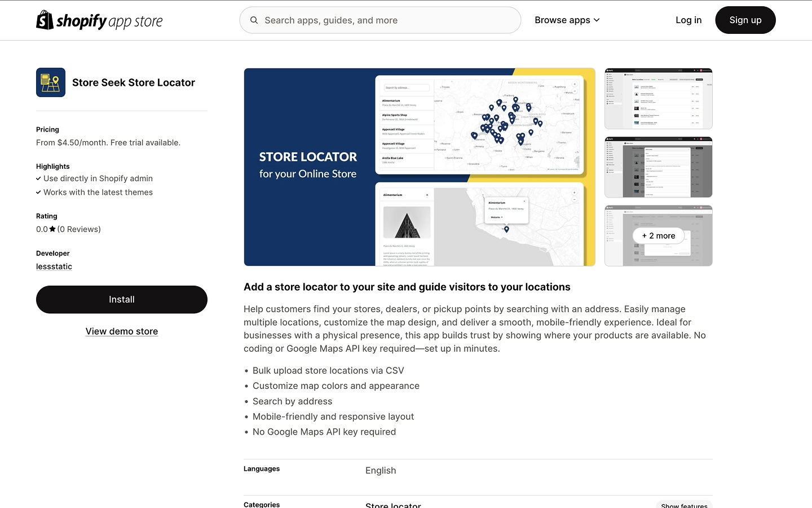Screen dimensions: 812x508
Task: Select the Log in option
Action: point(688,20)
